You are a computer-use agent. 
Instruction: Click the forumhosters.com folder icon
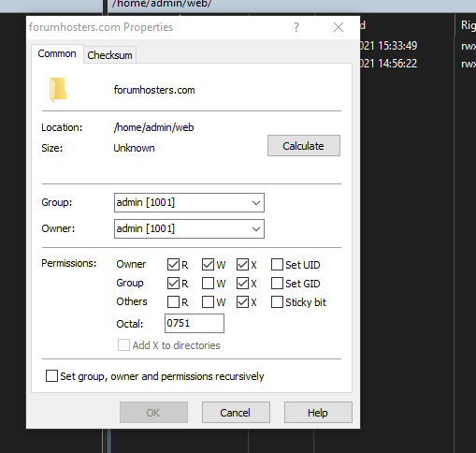pos(58,90)
